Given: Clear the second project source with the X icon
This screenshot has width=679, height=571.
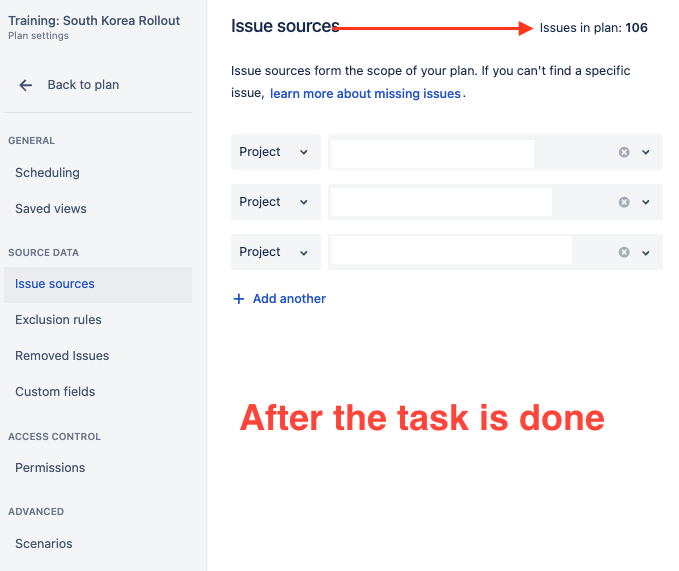Looking at the screenshot, I should point(624,202).
